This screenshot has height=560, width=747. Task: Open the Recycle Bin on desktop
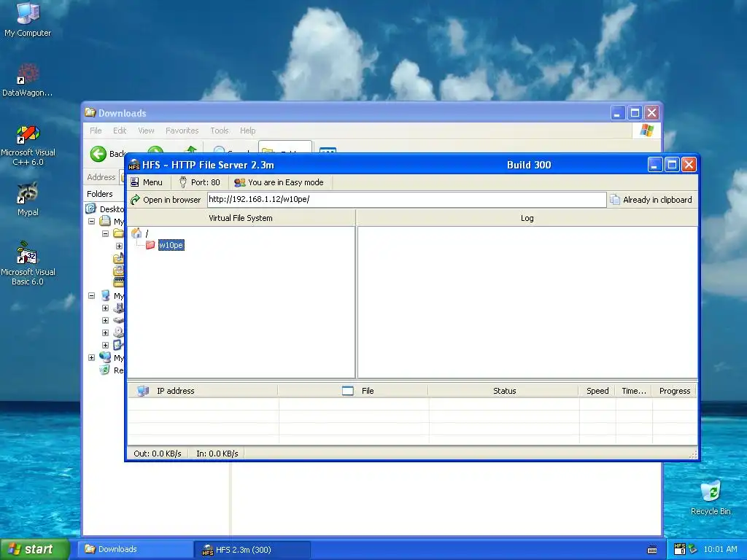pyautogui.click(x=711, y=497)
